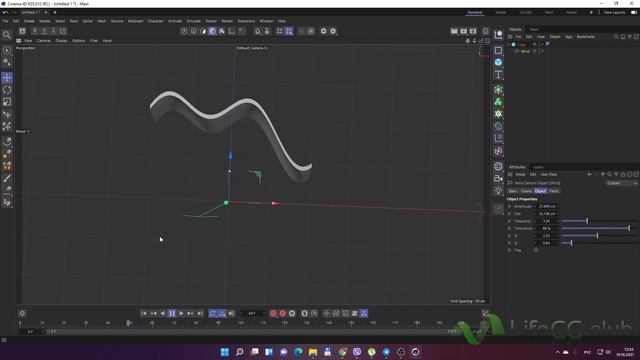
Task: Click the Size value input field
Action: 547,214
